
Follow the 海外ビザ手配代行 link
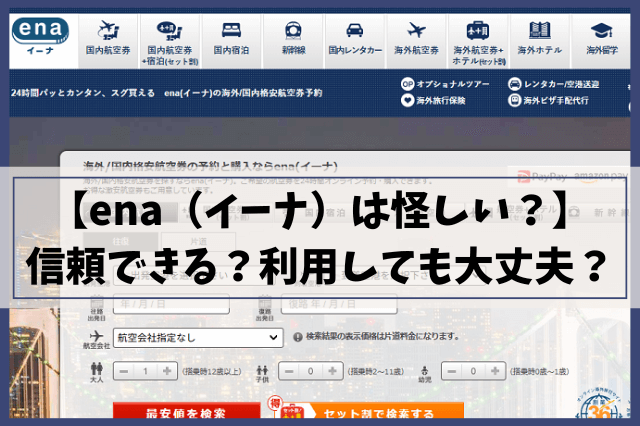[556, 100]
